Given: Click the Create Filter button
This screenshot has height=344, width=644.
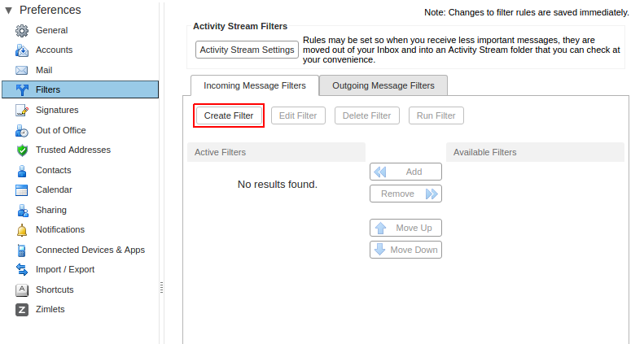Looking at the screenshot, I should click(x=229, y=115).
